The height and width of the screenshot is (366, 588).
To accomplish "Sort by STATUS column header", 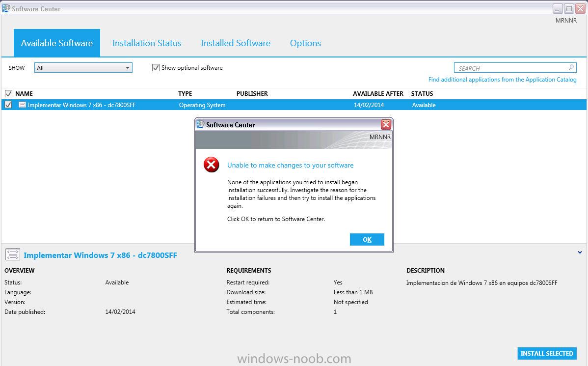I will [x=422, y=93].
